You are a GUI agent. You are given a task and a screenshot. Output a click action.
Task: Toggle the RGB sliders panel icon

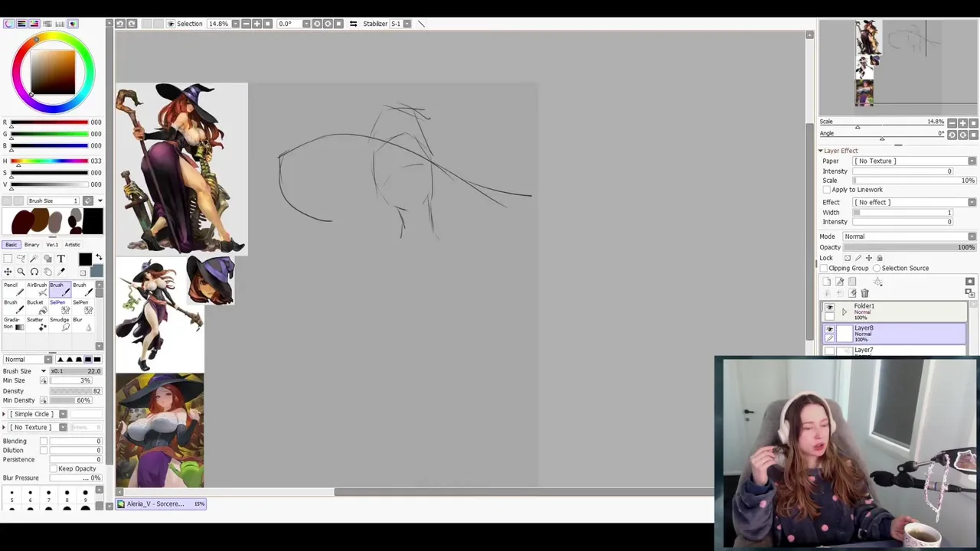point(21,24)
